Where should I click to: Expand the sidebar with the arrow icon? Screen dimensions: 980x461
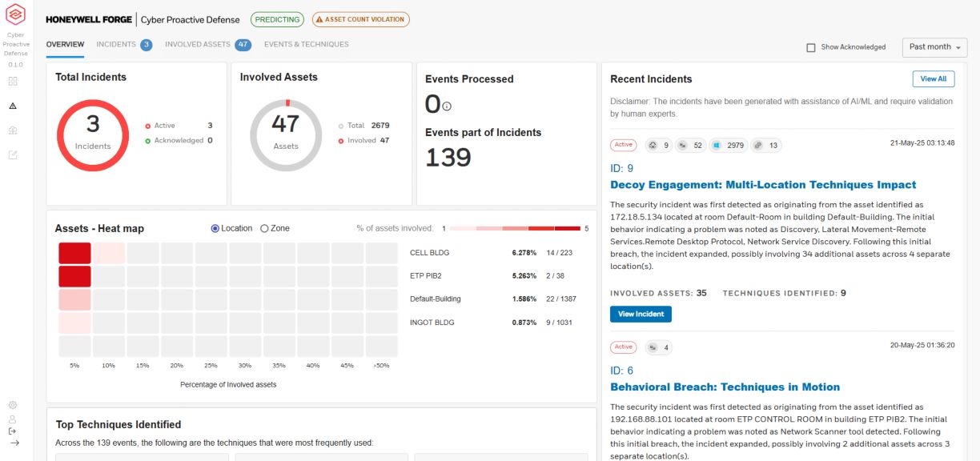(x=14, y=443)
